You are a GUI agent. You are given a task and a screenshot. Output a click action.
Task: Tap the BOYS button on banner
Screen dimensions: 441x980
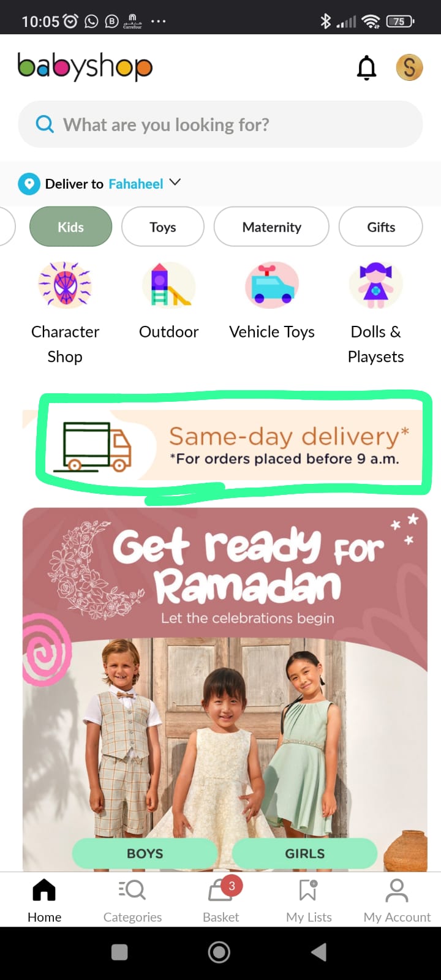click(x=145, y=853)
